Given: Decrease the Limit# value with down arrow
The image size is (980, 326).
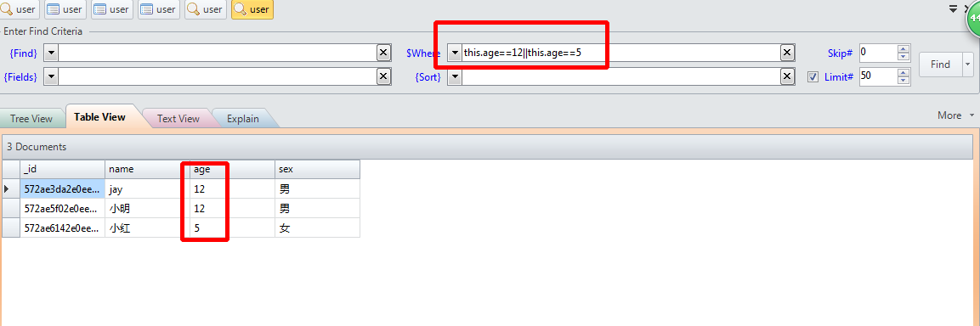Looking at the screenshot, I should [x=904, y=81].
